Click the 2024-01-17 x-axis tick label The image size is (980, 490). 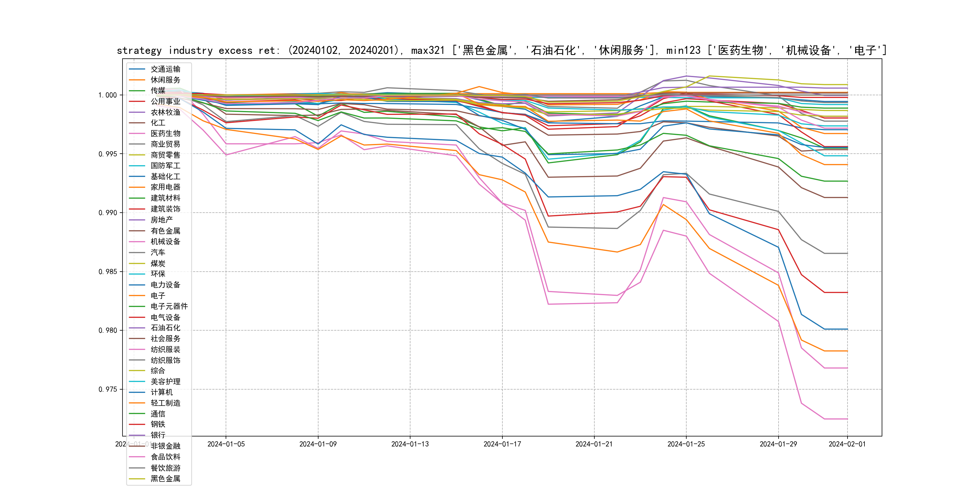pyautogui.click(x=502, y=444)
